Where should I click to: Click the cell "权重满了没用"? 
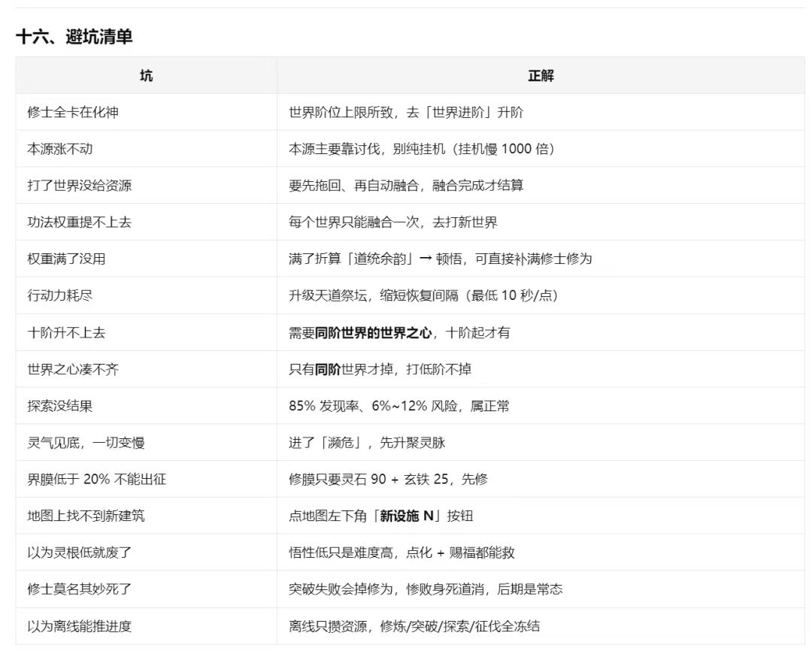pyautogui.click(x=66, y=259)
